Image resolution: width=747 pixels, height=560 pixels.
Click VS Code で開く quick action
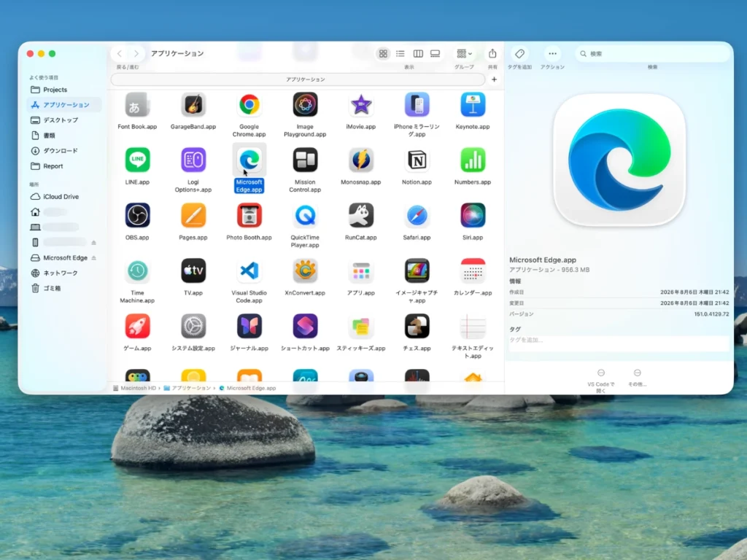(x=601, y=380)
